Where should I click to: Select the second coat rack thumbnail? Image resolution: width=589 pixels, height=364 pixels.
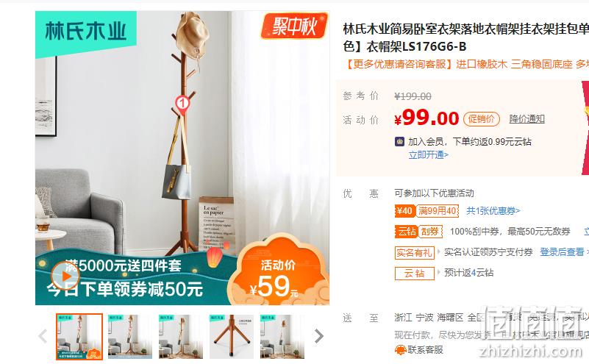pos(130,337)
